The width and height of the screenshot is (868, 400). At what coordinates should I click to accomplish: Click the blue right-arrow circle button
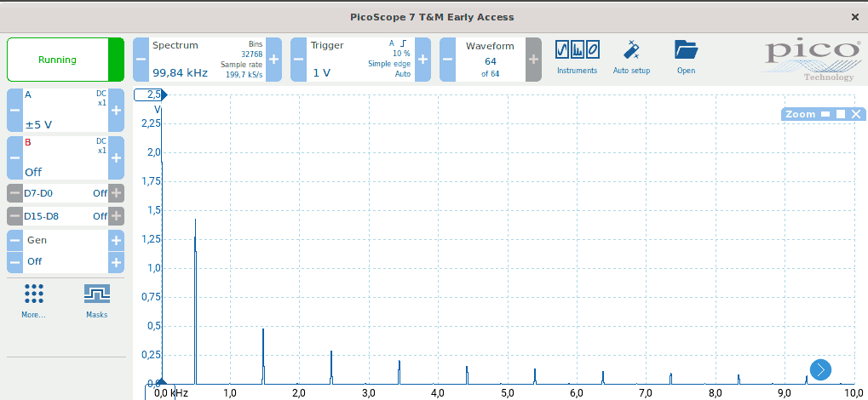point(820,369)
